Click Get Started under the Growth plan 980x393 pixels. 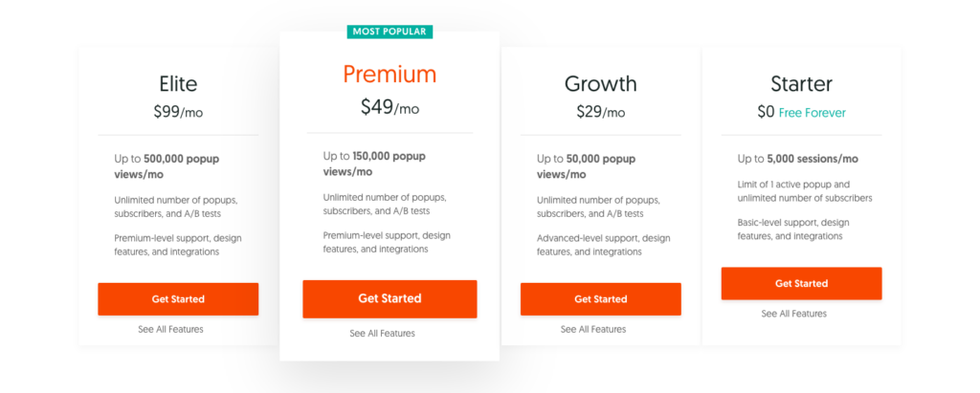601,298
